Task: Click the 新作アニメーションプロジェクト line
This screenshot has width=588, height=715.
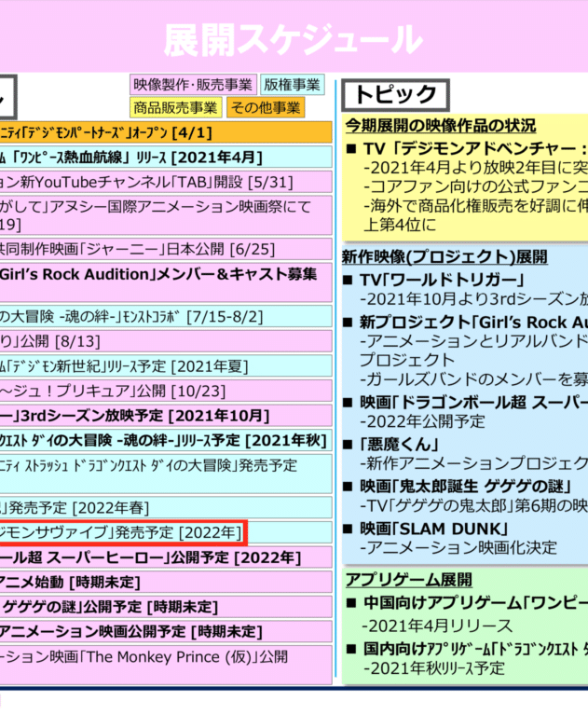Action: click(x=473, y=463)
